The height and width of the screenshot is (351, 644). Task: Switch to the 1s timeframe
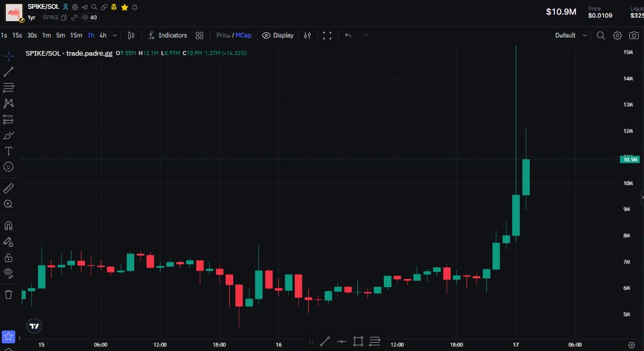4,35
